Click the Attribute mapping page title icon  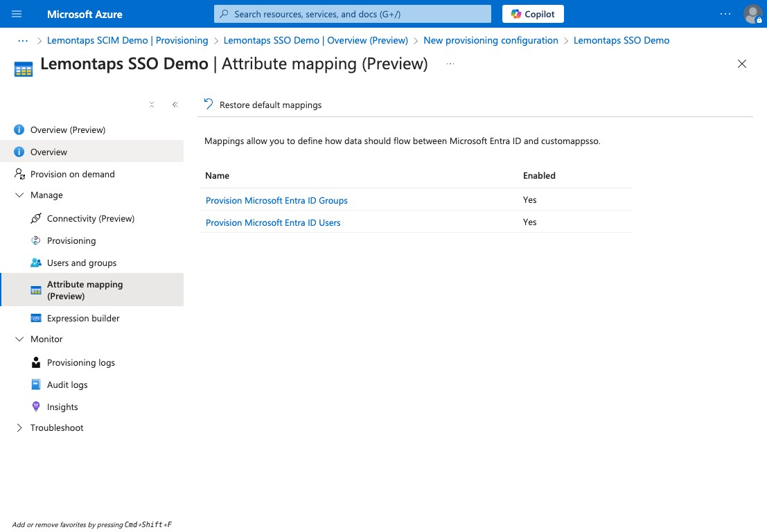(x=24, y=69)
